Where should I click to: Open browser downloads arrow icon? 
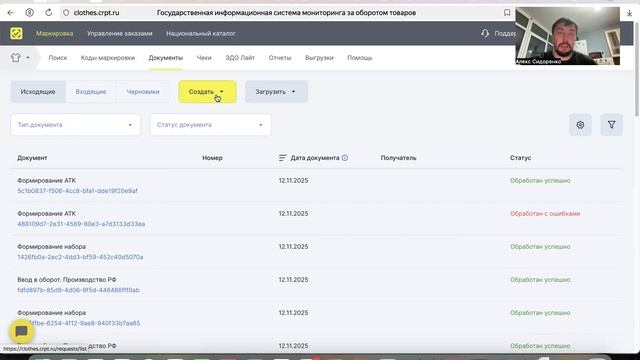[629, 13]
